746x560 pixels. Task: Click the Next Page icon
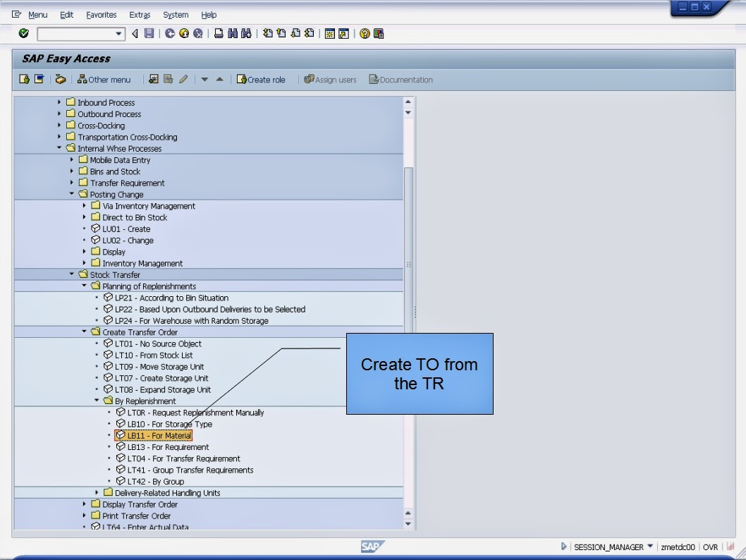click(295, 33)
